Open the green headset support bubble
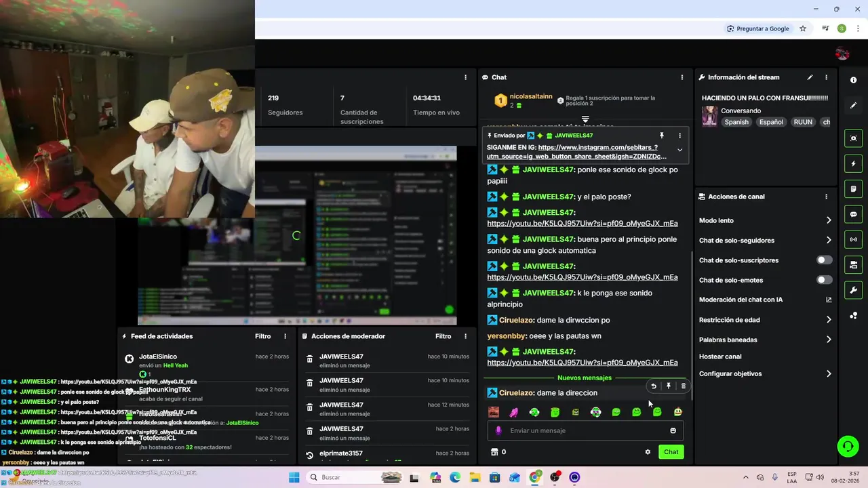868x488 pixels. (x=848, y=445)
